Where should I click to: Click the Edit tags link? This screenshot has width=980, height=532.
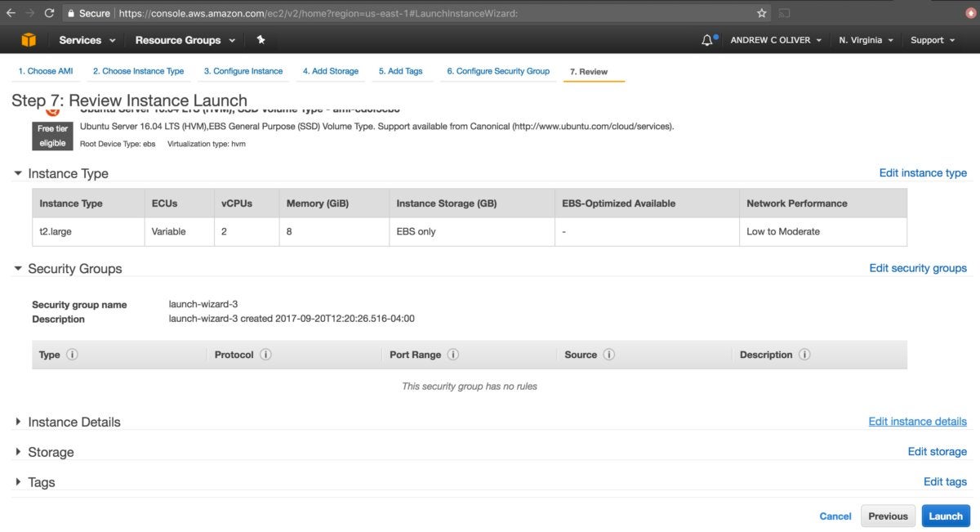coord(945,481)
